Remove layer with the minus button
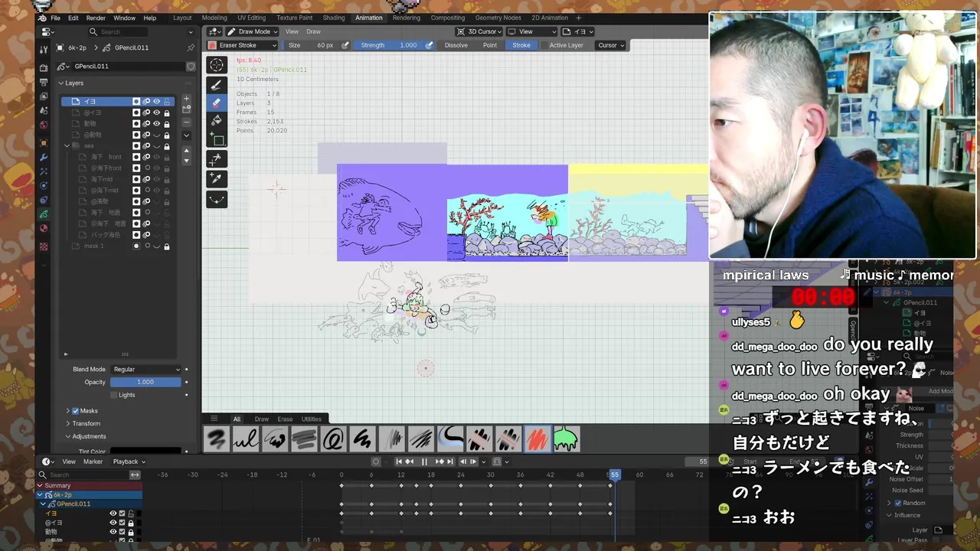Screen dimensions: 980x551 tap(186, 122)
